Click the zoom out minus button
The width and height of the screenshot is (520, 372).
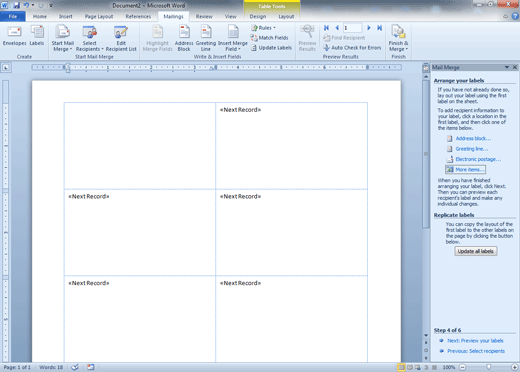[x=462, y=367]
